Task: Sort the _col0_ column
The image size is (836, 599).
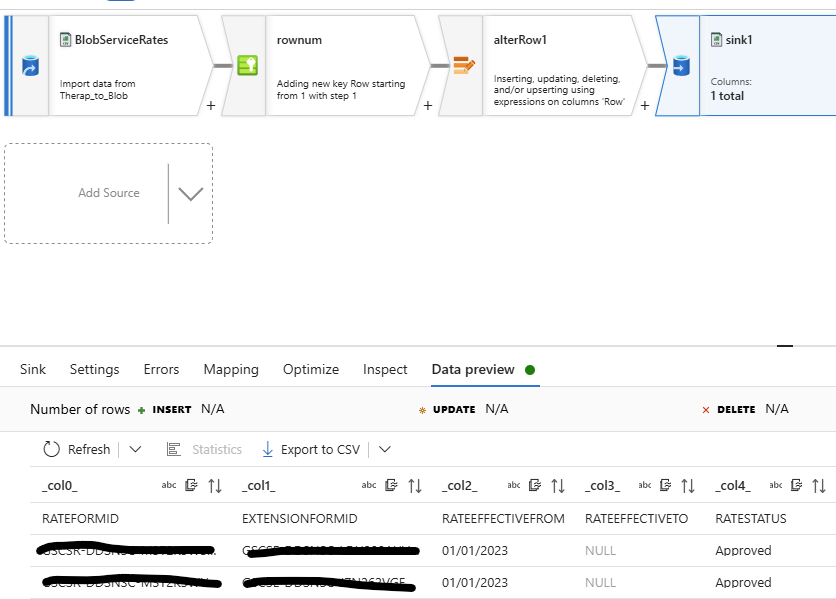Action: (x=215, y=485)
